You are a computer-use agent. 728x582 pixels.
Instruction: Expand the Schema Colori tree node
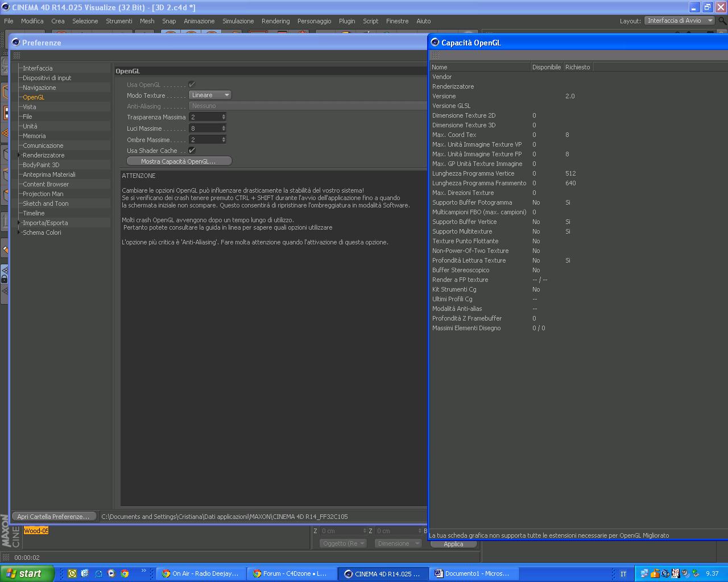coord(19,232)
